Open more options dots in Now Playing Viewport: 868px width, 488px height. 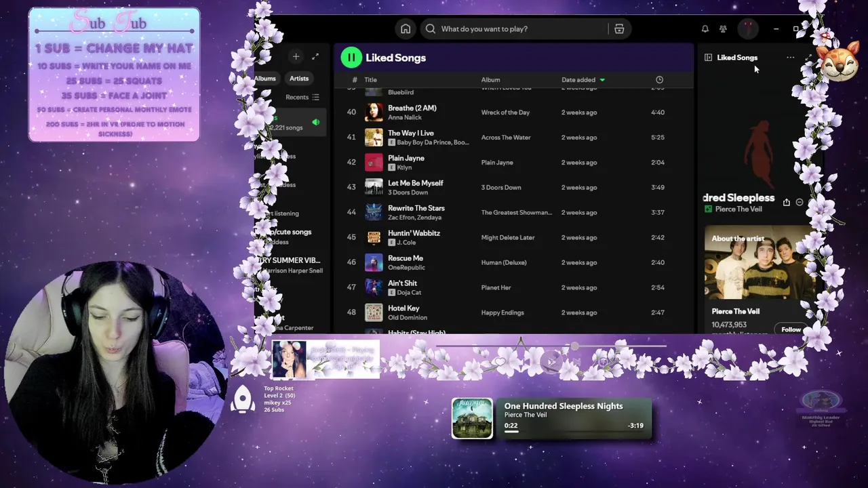790,58
